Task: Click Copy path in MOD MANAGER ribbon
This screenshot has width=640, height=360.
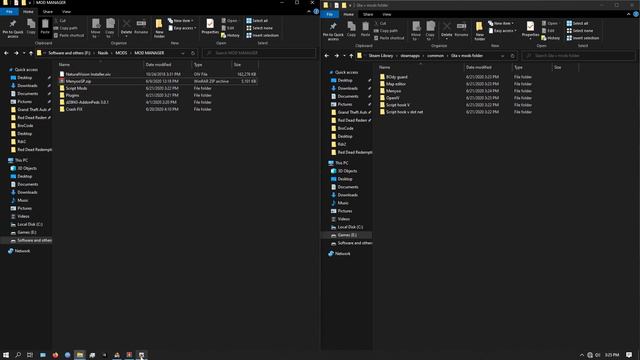Action: [x=65, y=28]
